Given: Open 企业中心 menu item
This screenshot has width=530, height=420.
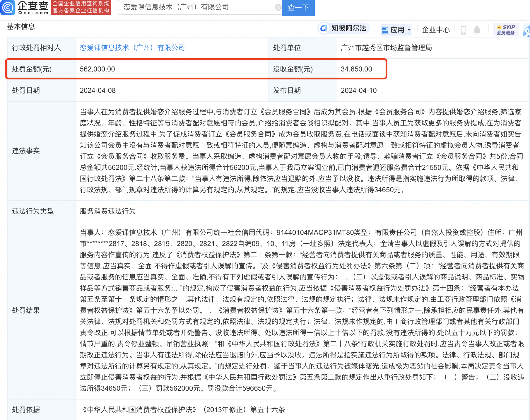Looking at the screenshot, I should click(436, 30).
